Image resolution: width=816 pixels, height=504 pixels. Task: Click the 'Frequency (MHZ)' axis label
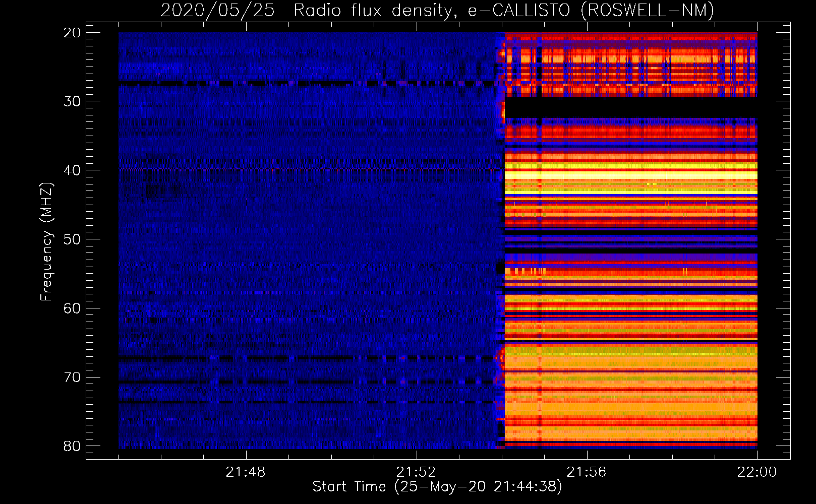click(46, 242)
